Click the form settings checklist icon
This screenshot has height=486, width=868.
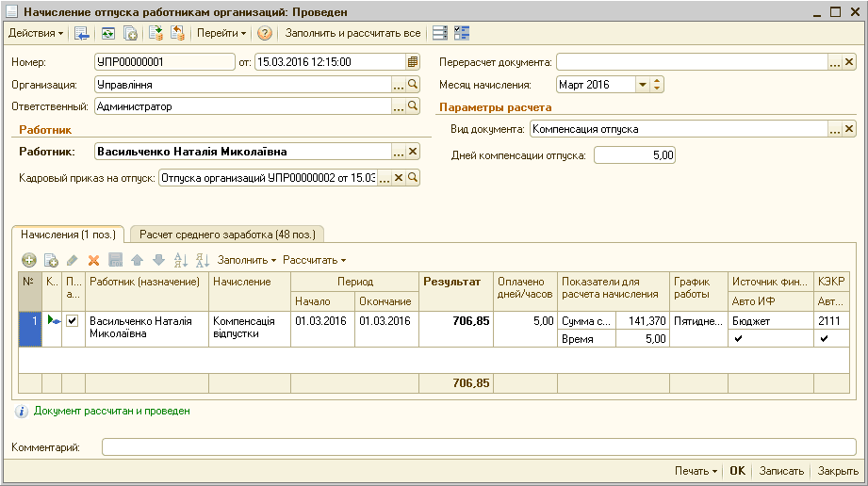pyautogui.click(x=462, y=33)
